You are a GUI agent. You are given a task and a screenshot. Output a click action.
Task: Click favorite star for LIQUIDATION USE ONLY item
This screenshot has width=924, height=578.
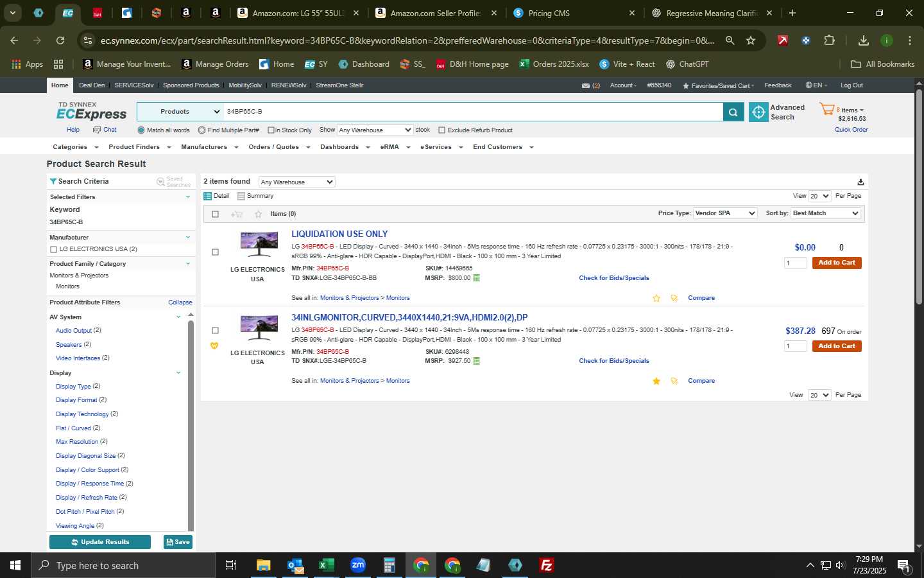click(x=656, y=298)
